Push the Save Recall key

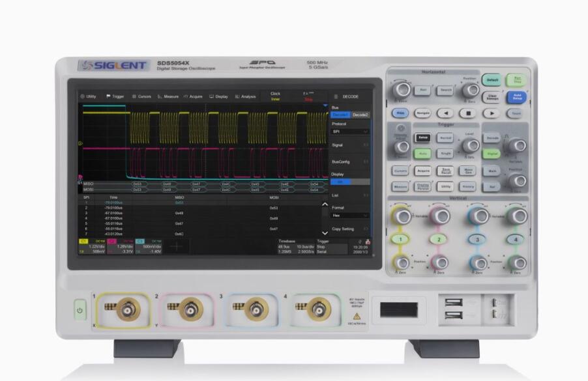445,171
